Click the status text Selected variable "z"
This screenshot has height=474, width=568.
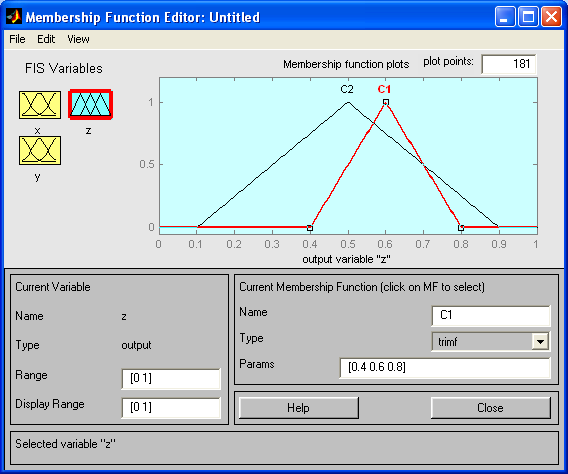[x=65, y=444]
